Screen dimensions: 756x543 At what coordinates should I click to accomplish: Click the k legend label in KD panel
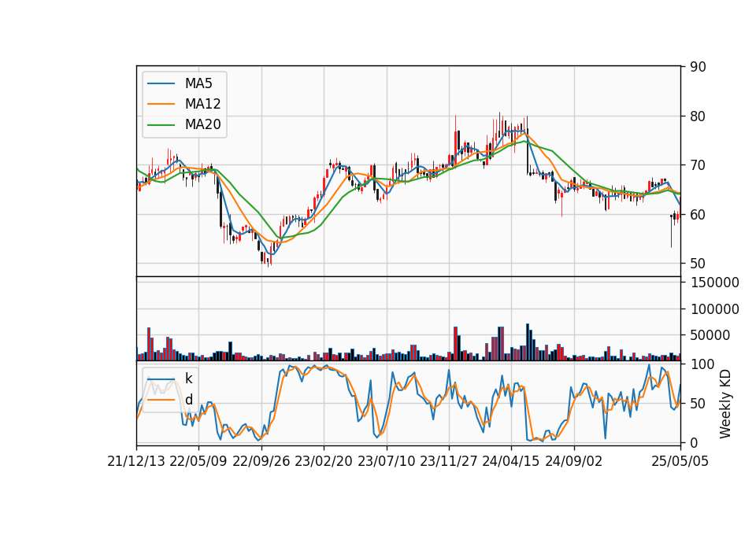coord(188,379)
